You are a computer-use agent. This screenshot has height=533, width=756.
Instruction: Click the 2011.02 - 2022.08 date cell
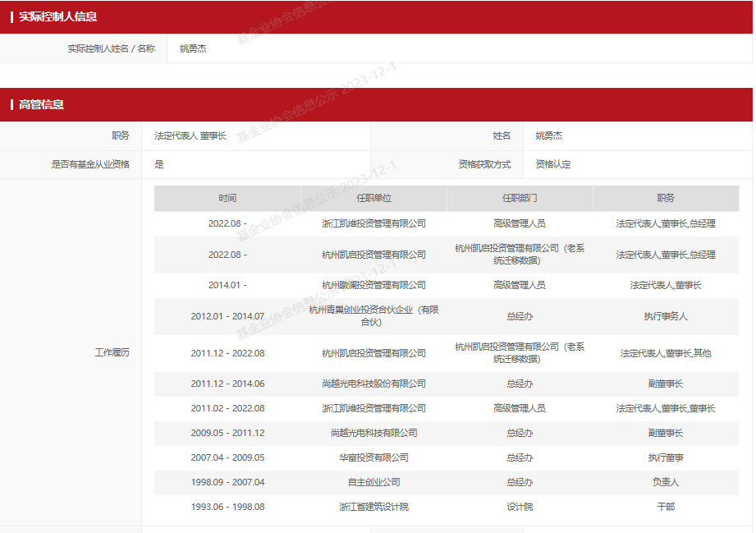pyautogui.click(x=227, y=408)
